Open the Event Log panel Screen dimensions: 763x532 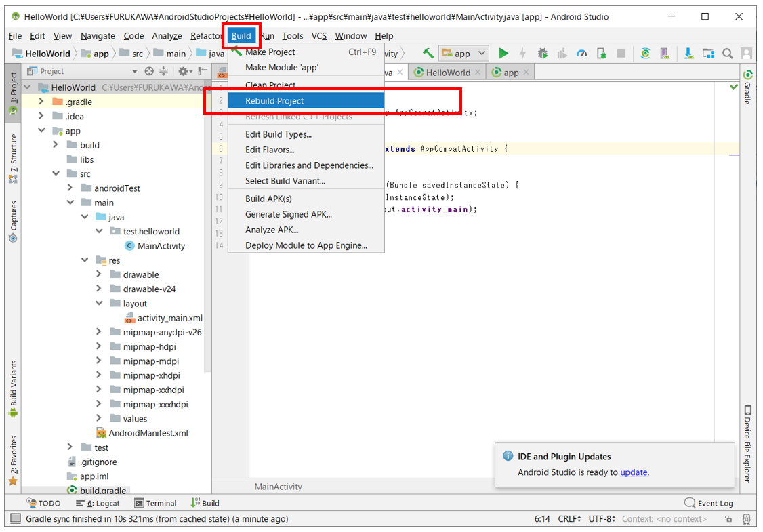tap(709, 503)
